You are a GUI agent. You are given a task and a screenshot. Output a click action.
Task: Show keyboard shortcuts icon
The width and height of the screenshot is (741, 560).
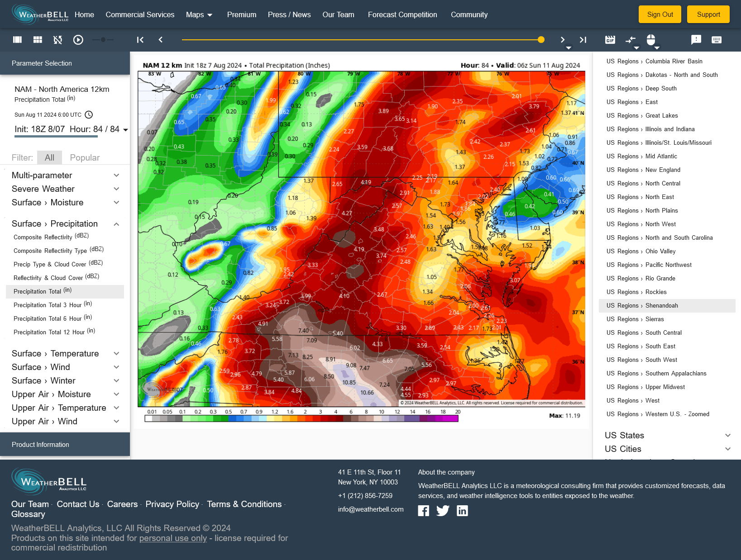click(x=717, y=40)
